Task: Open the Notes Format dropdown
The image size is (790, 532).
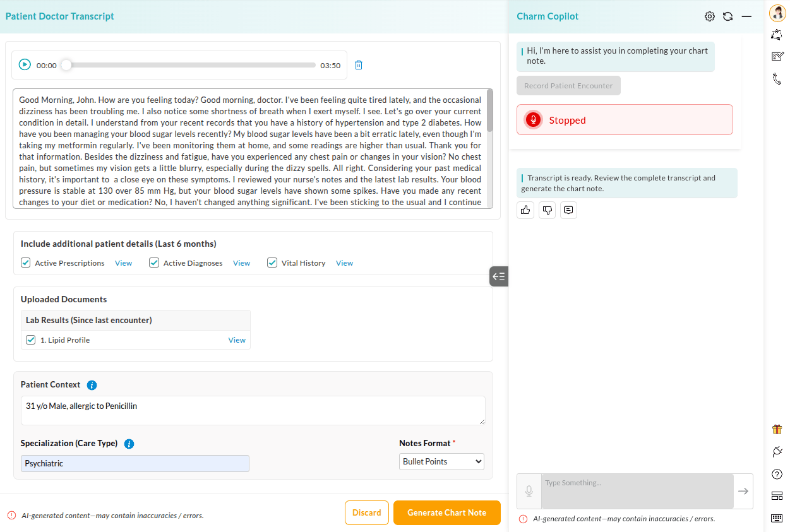Action: 441,461
